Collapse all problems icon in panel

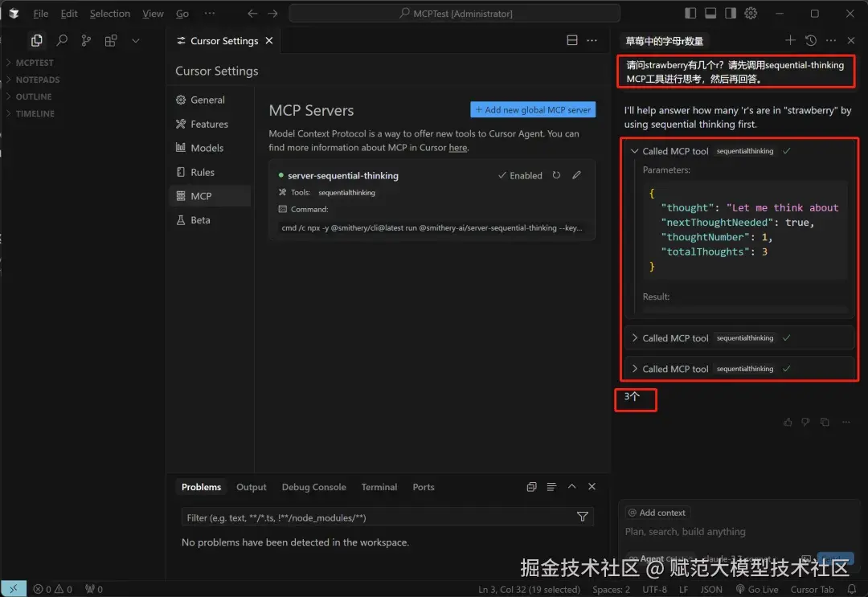531,487
